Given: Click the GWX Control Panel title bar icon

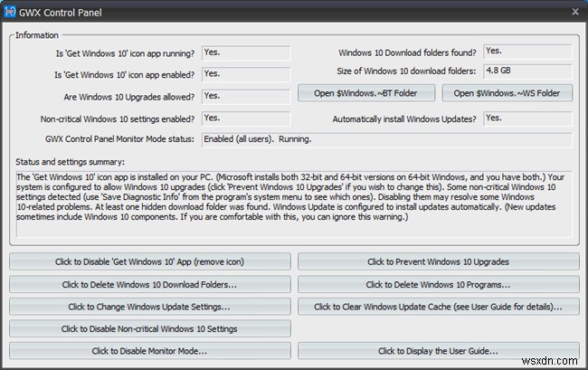Looking at the screenshot, I should coord(9,12).
